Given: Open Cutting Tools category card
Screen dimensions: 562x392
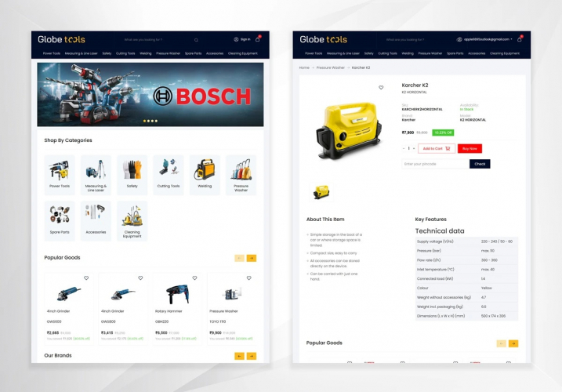Looking at the screenshot, I should click(x=169, y=175).
